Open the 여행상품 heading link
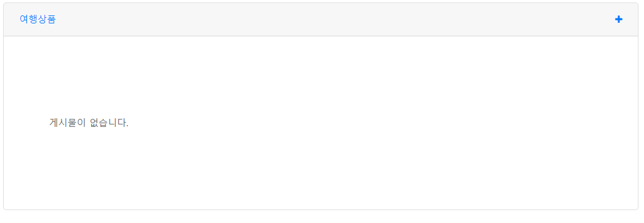The image size is (644, 223). click(38, 19)
